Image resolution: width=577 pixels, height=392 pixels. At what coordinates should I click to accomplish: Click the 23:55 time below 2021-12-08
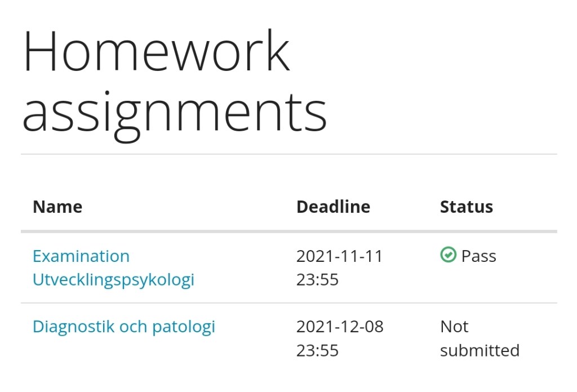tap(317, 350)
